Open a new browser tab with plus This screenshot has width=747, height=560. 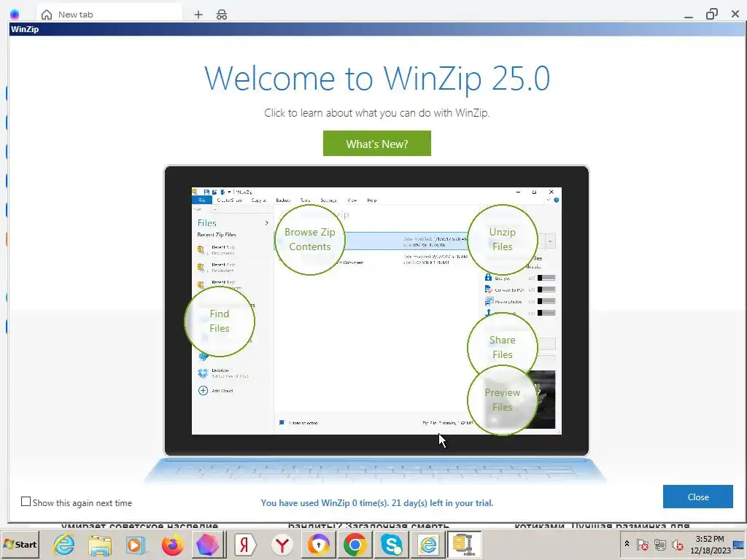point(198,15)
